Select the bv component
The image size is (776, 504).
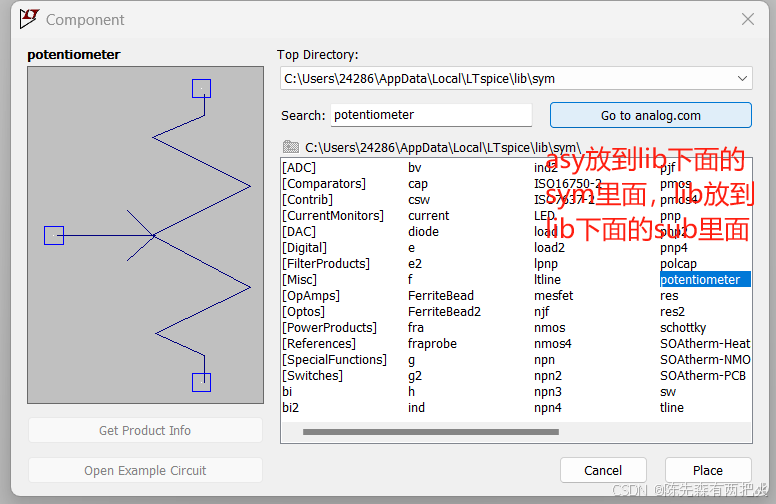(x=415, y=168)
